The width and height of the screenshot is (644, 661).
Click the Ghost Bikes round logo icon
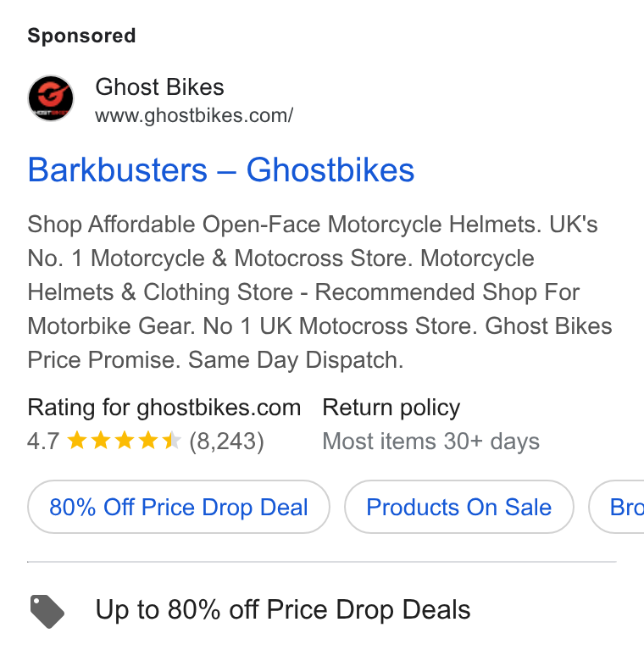pos(51,98)
